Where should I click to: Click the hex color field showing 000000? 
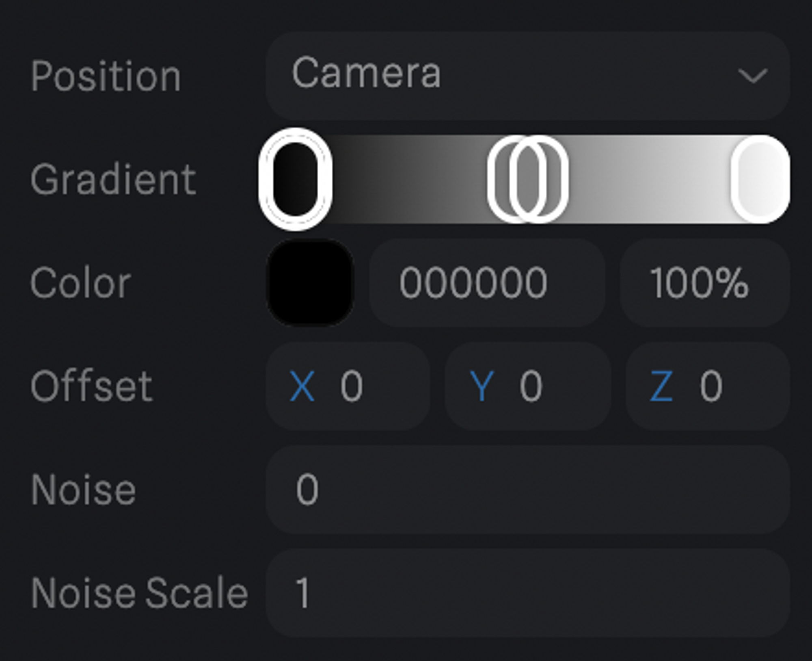tap(486, 282)
